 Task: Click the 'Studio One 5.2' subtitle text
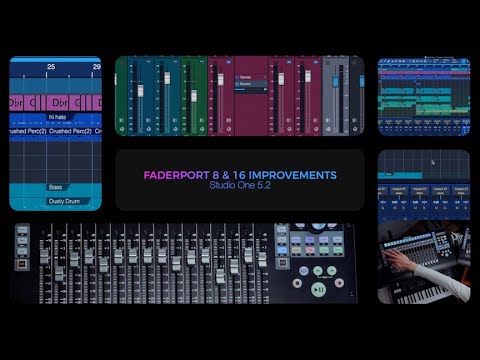pos(240,185)
